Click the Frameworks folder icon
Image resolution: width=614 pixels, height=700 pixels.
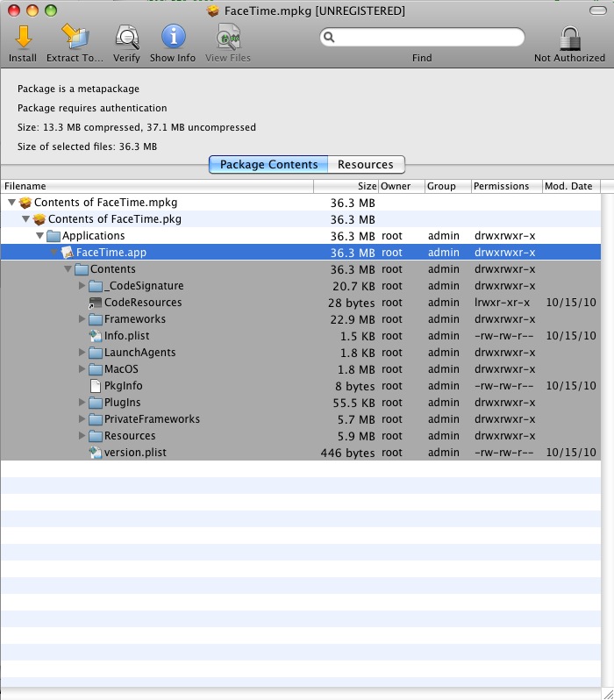click(96, 319)
